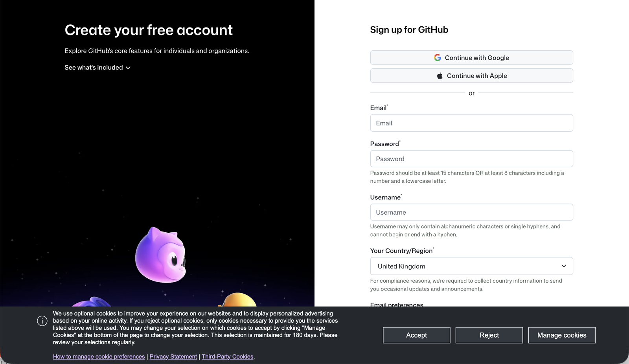
Task: Accept optional cookies
Action: point(416,335)
